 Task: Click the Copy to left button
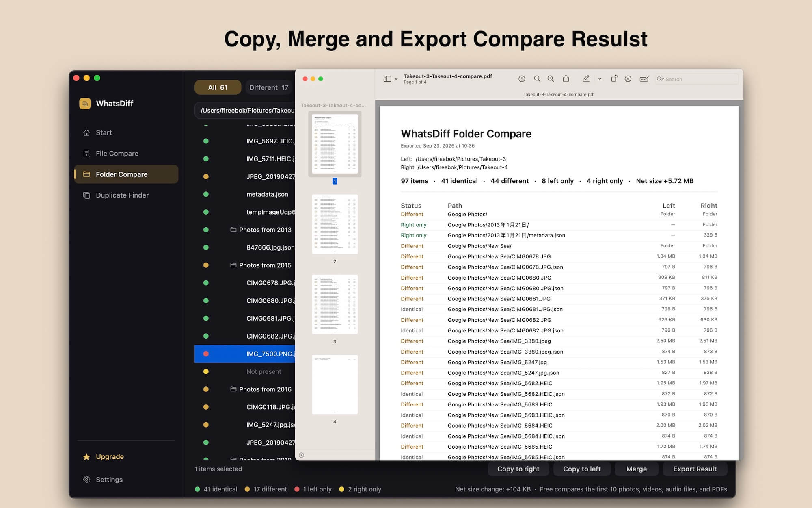coord(582,469)
